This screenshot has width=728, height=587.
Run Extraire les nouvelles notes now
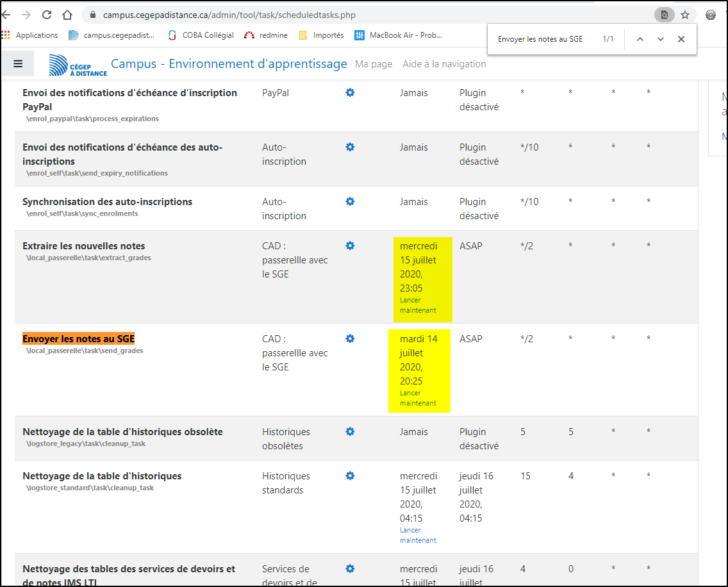(x=418, y=305)
